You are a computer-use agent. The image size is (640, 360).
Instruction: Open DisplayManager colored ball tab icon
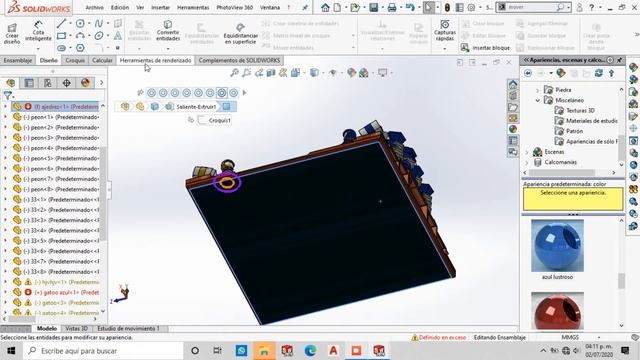pos(85,83)
